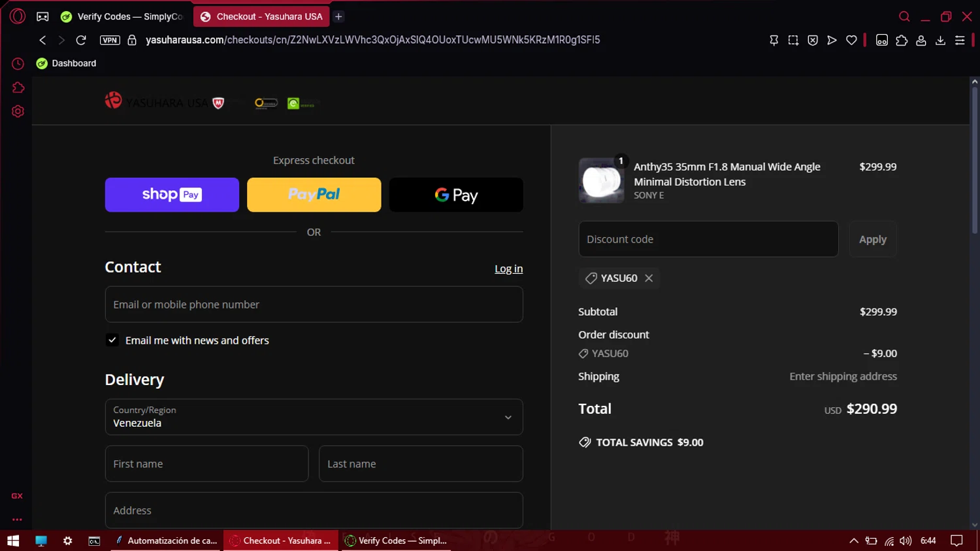The width and height of the screenshot is (980, 551).
Task: Bookmark this page with heart icon
Action: (851, 41)
